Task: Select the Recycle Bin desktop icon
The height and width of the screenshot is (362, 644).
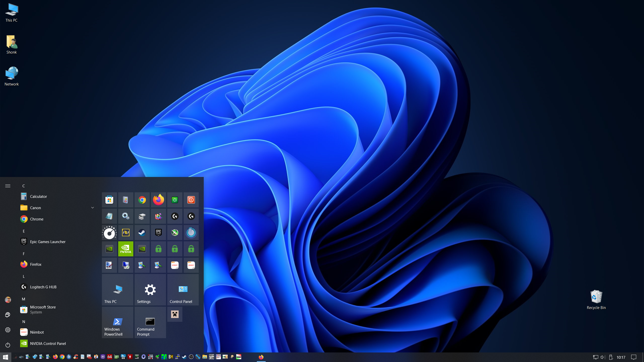Action: click(596, 300)
